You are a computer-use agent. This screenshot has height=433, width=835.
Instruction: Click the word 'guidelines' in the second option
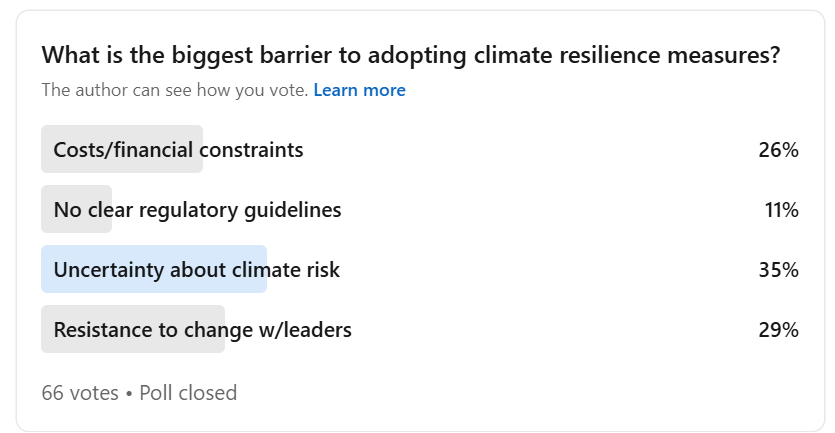point(292,210)
